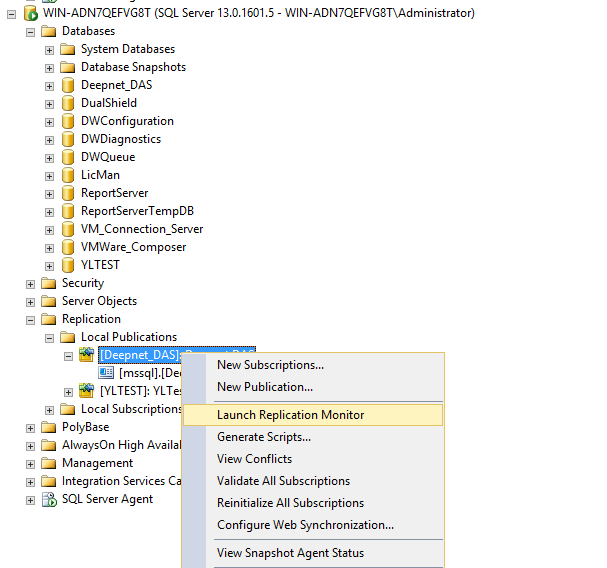This screenshot has width=607, height=568.
Task: Expand the System Databases node
Action: tap(49, 49)
